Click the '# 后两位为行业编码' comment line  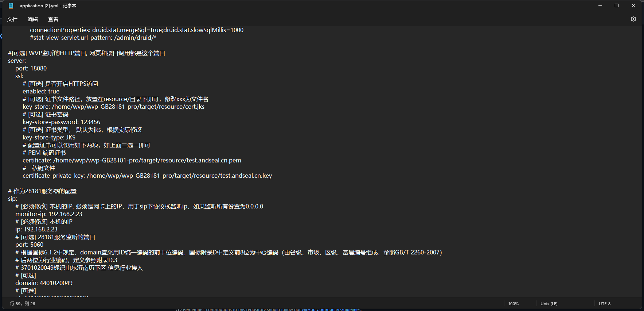tap(66, 260)
